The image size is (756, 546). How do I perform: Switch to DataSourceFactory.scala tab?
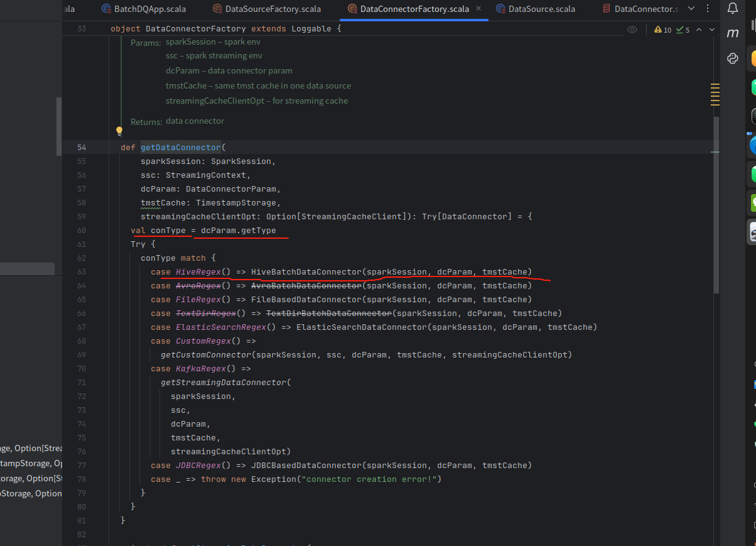(267, 9)
